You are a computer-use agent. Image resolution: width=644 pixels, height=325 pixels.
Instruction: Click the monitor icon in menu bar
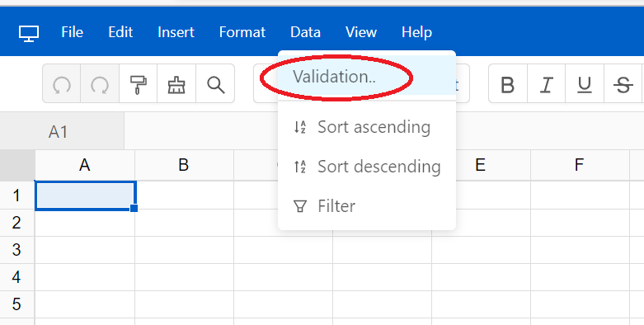[x=29, y=32]
